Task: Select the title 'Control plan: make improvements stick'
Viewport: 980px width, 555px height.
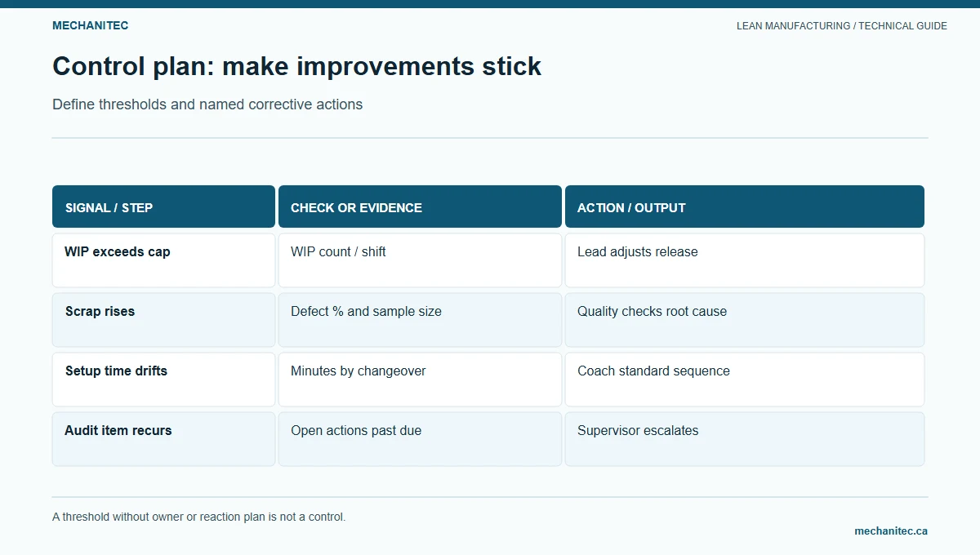Action: (296, 66)
